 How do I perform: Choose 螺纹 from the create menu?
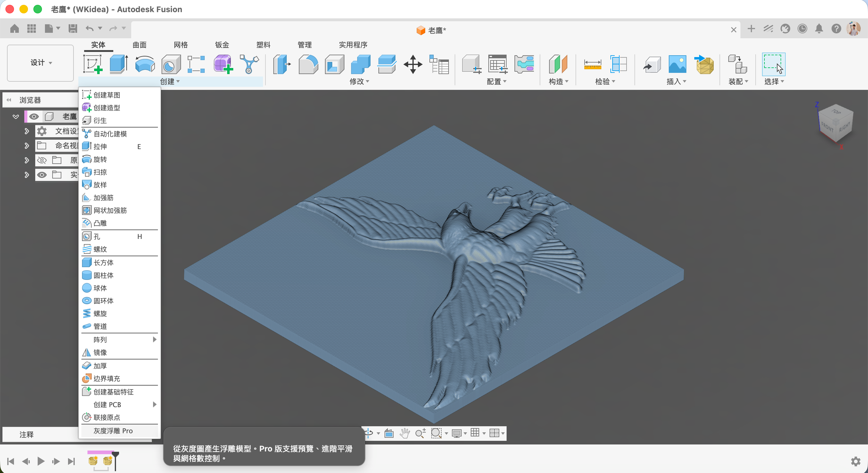[120, 249]
